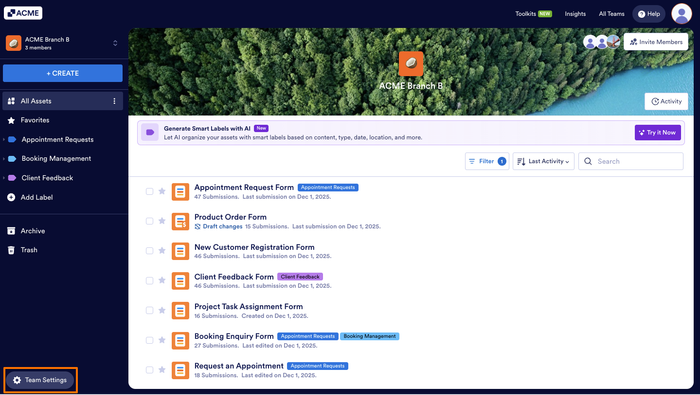Screen dimensions: 700x395
Task: Expand the Appointment Requests label arrow
Action: (x=4, y=140)
